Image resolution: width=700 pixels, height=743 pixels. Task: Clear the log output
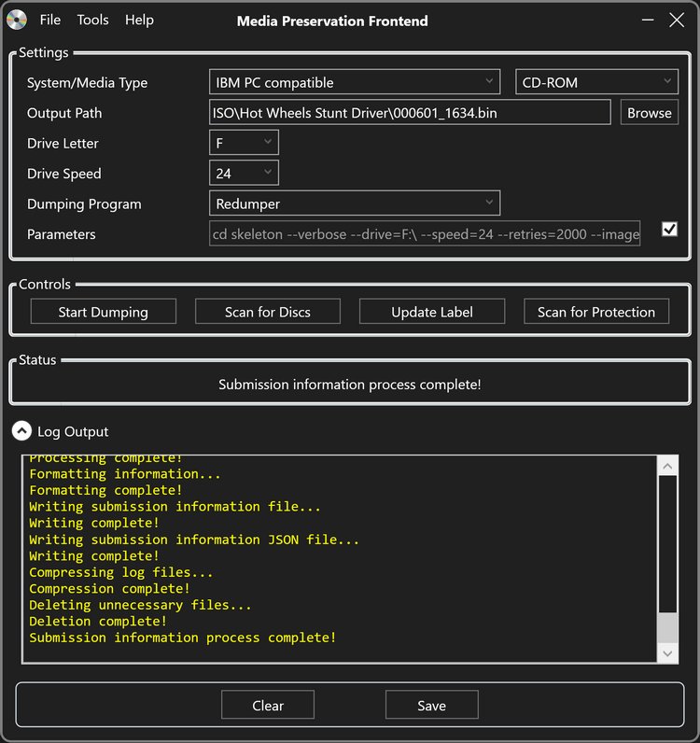[x=268, y=705]
